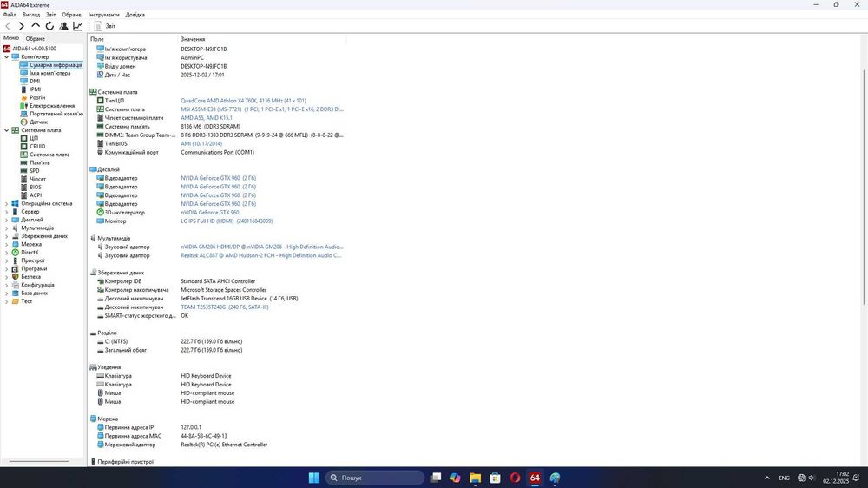This screenshot has width=868, height=488.
Task: Click the AIDA64 taskbar icon
Action: (x=535, y=478)
